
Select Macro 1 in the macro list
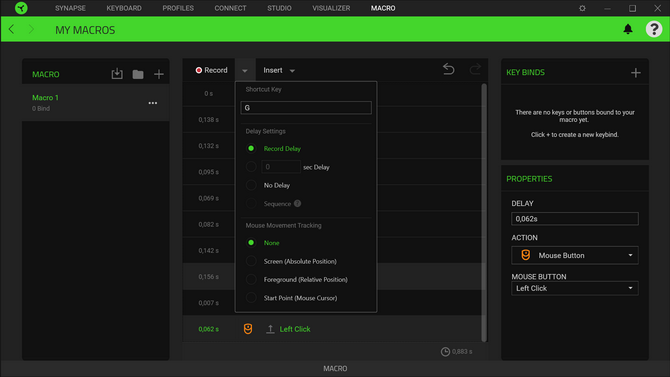[x=96, y=103]
